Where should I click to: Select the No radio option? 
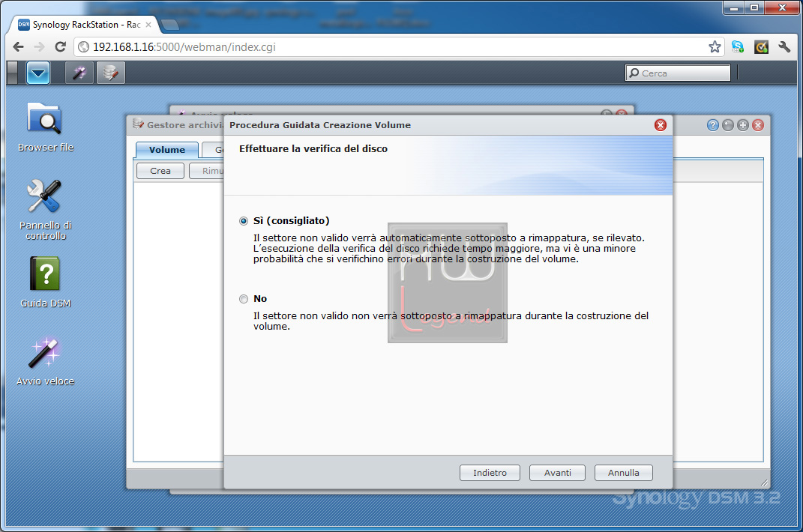click(x=244, y=298)
